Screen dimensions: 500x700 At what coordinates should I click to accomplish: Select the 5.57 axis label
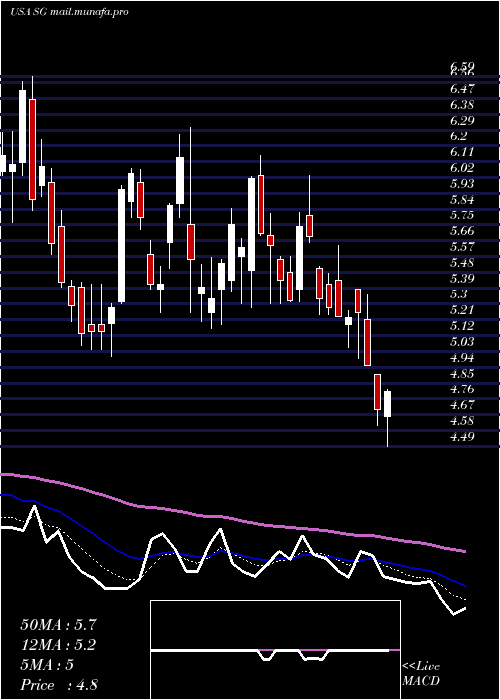click(x=462, y=247)
